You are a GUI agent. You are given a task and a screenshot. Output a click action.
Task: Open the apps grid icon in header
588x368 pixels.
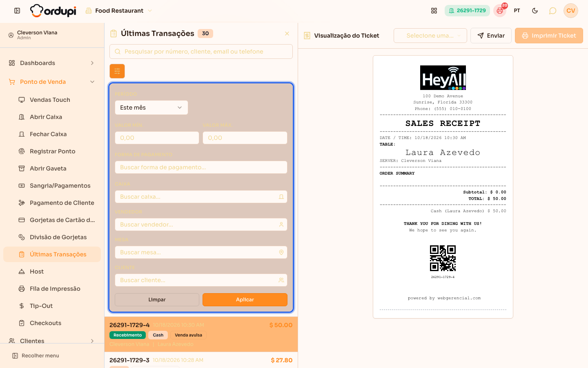[x=434, y=11]
